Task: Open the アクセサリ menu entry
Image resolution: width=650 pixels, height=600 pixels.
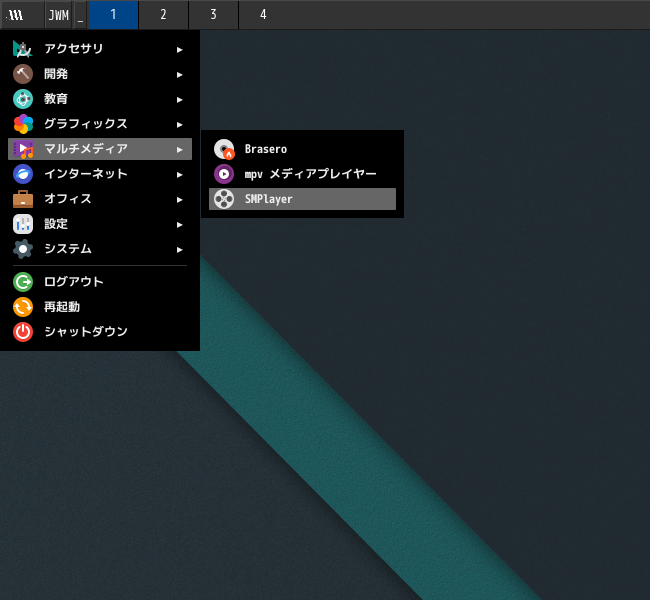Action: tap(100, 49)
